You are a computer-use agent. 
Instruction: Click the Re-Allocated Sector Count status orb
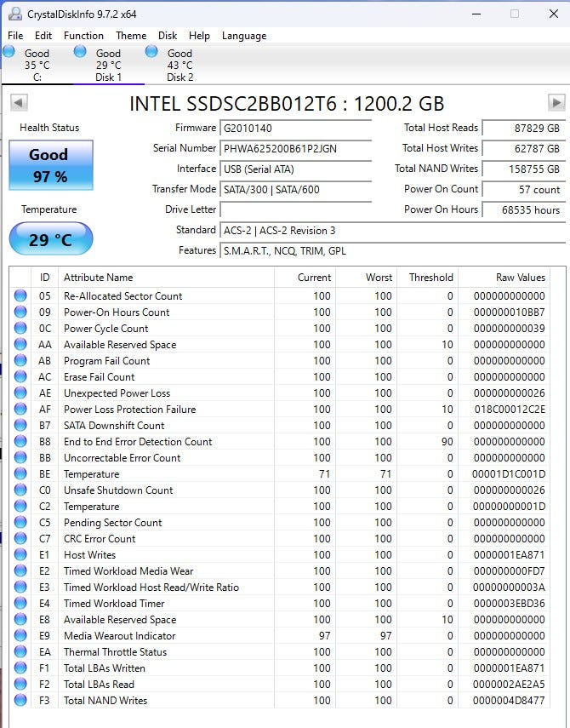(20, 296)
